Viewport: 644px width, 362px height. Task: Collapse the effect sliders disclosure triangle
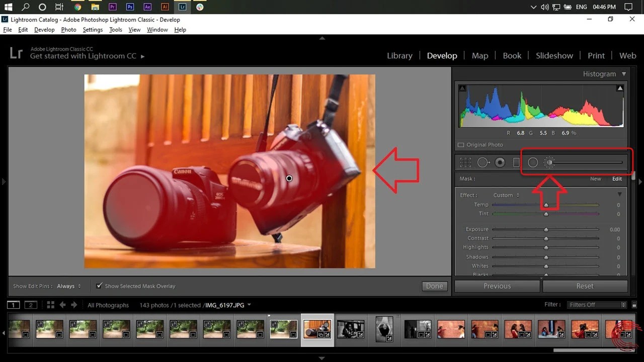coord(619,195)
